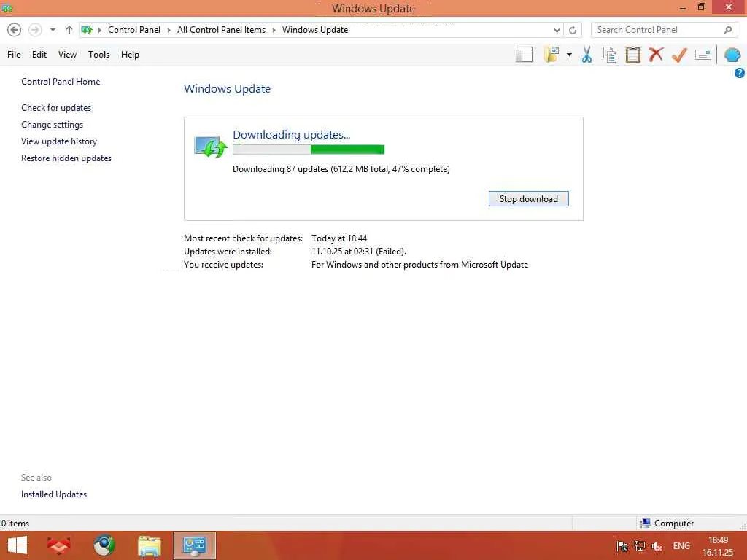Click the download progress bar
Screen dimensions: 747x560
[x=309, y=149]
